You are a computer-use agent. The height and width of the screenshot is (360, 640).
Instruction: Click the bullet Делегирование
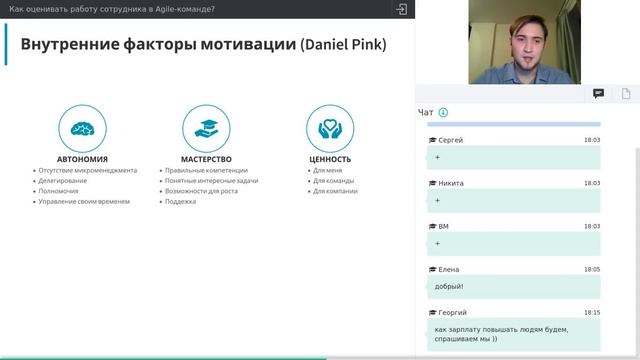point(62,180)
